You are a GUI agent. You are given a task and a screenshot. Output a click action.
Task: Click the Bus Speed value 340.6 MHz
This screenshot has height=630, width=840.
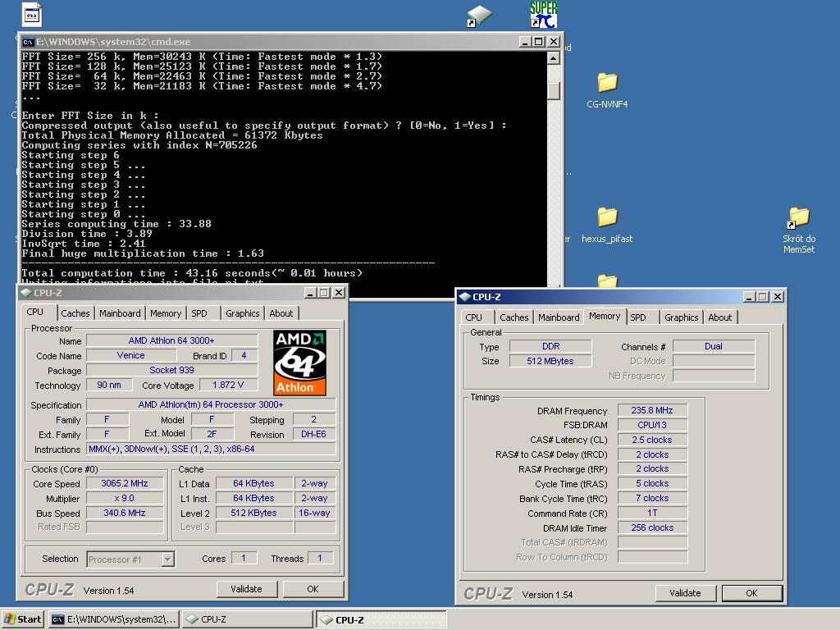[125, 513]
